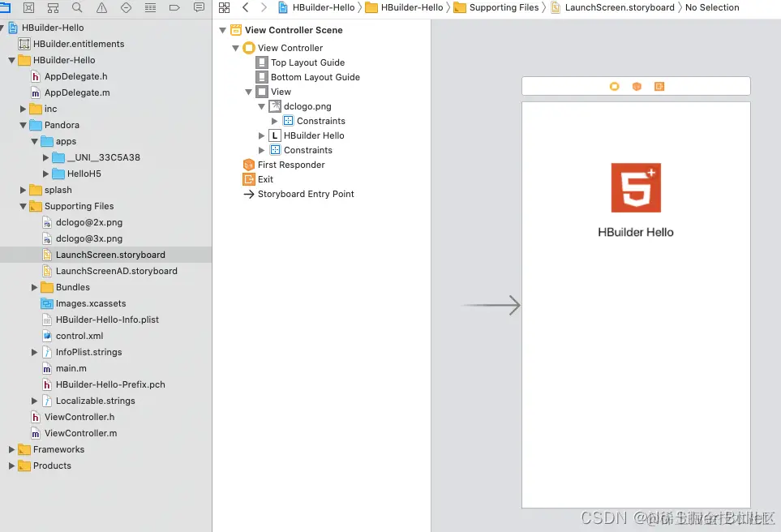Click the related items grid icon
This screenshot has height=532, width=781.
[x=224, y=7]
